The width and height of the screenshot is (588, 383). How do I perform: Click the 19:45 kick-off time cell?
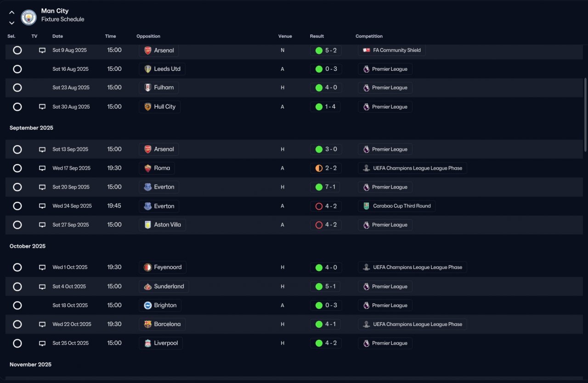tap(114, 206)
